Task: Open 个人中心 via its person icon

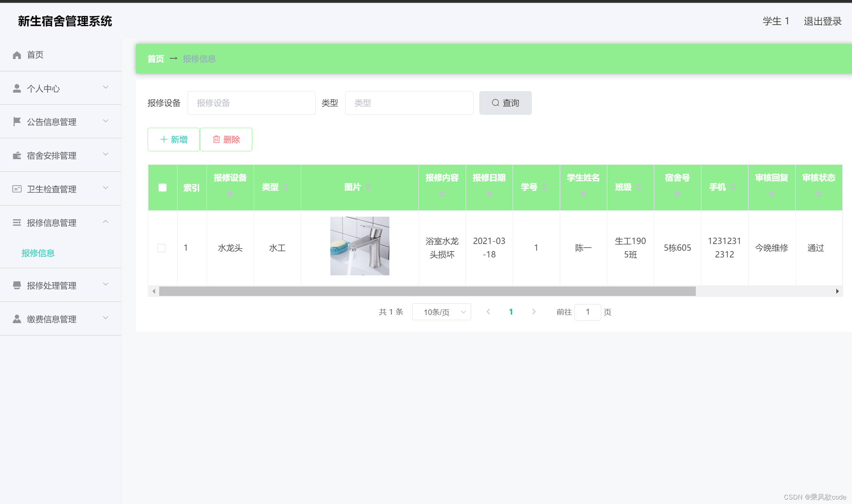Action: tap(16, 88)
